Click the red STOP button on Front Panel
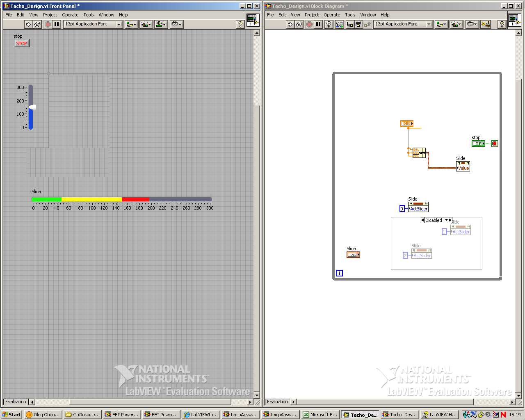 point(22,43)
